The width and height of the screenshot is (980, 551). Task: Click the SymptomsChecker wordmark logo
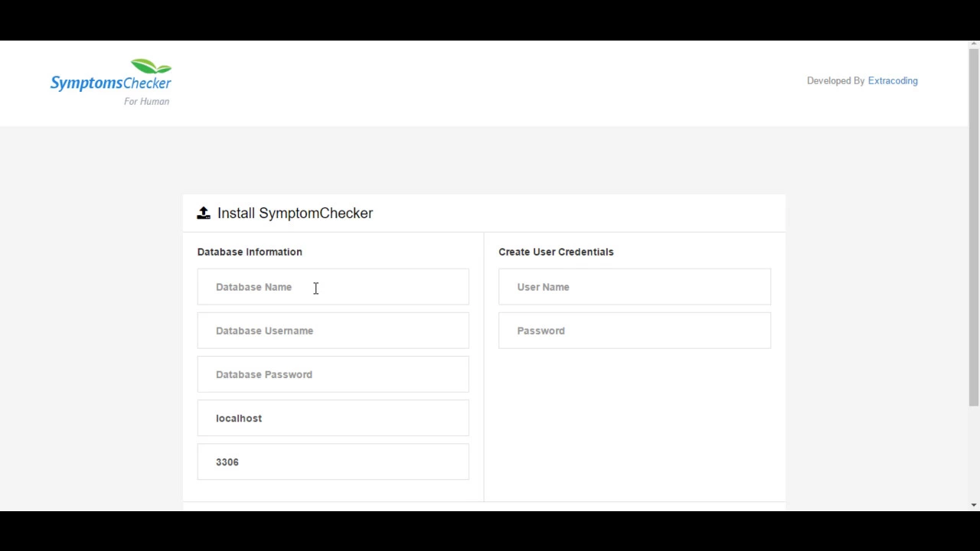click(x=111, y=83)
